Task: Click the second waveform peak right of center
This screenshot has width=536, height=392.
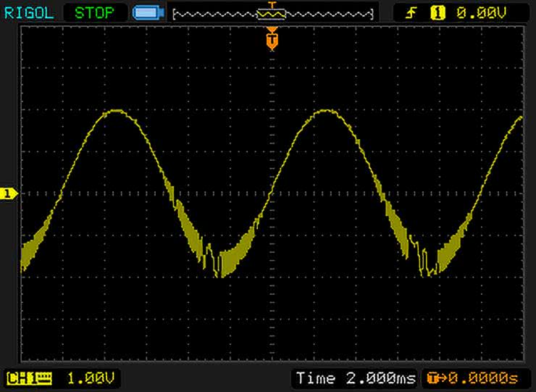Action: 326,111
